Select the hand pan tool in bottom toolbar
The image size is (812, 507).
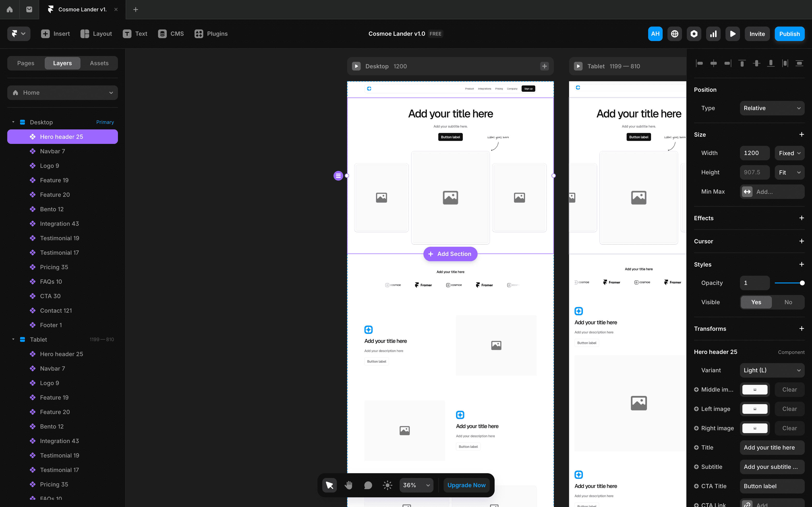(x=348, y=485)
